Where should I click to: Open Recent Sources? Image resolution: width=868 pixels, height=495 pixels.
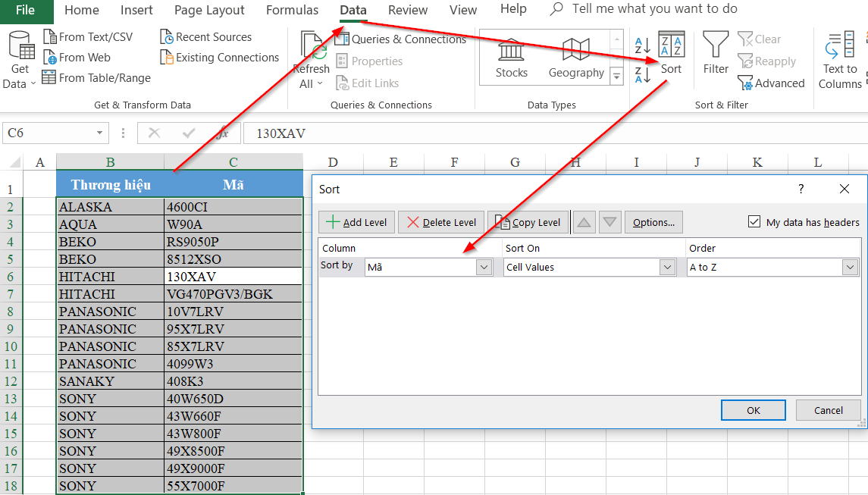(x=206, y=37)
